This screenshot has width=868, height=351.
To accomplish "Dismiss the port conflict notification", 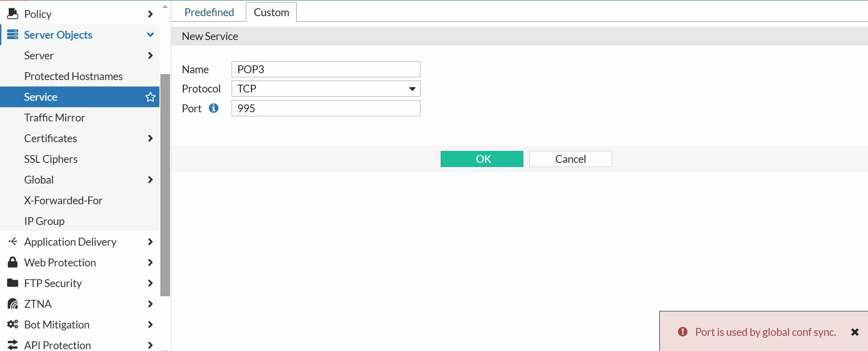I will [x=855, y=332].
